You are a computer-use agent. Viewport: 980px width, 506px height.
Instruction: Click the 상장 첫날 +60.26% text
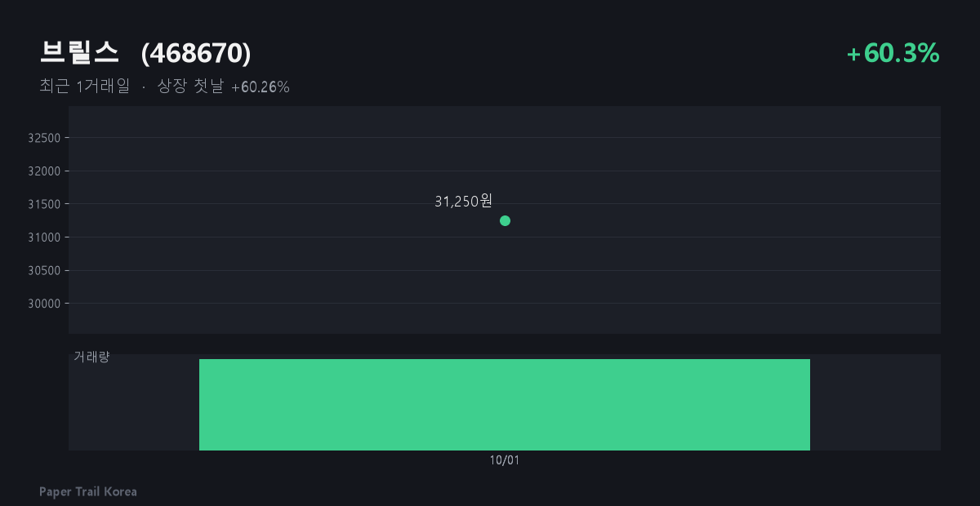click(x=223, y=87)
